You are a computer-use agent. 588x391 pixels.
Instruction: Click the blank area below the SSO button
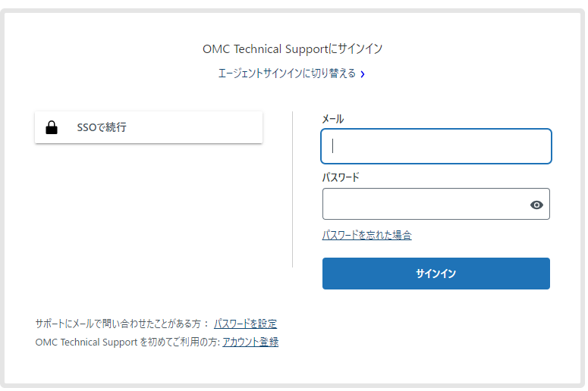point(149,220)
